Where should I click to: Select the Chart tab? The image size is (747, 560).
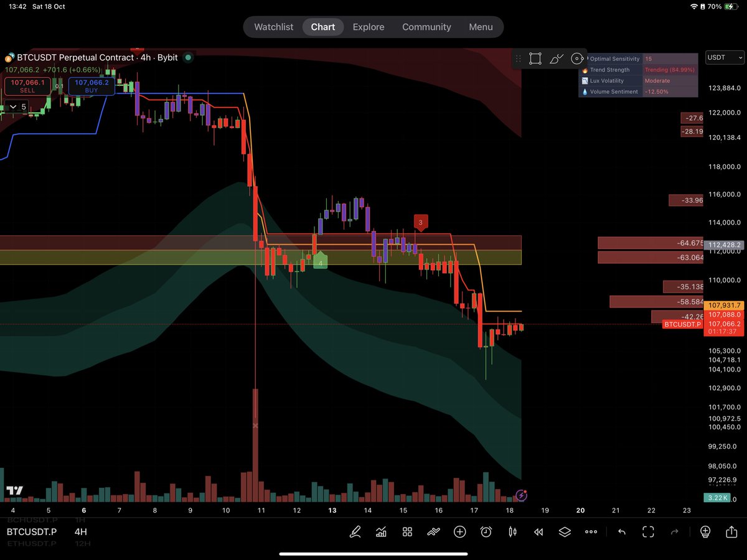323,27
